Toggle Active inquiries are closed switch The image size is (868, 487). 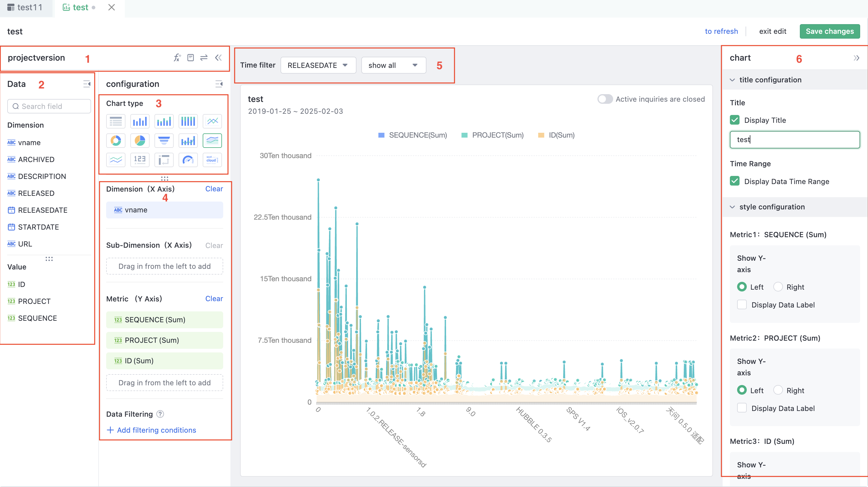pos(605,99)
